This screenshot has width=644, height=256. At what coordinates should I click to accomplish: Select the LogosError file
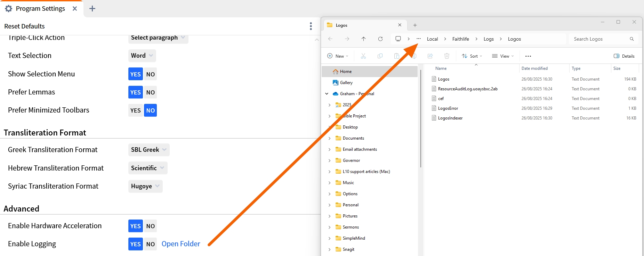(x=448, y=108)
